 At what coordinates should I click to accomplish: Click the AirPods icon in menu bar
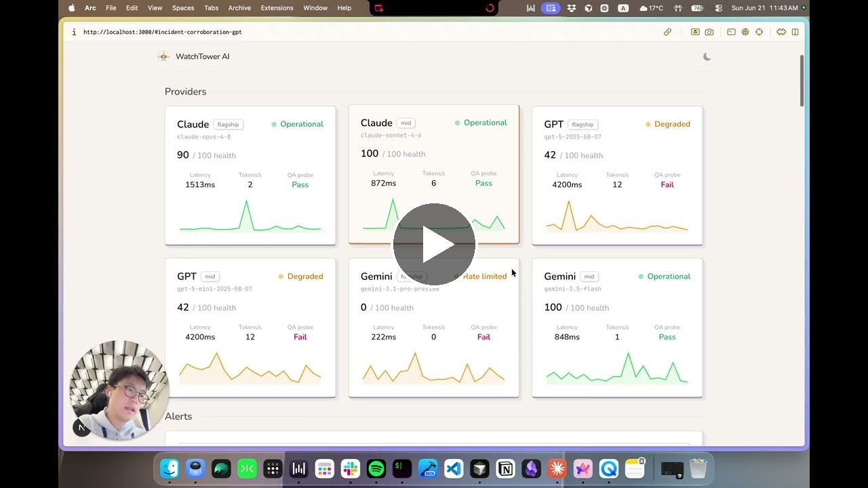(x=677, y=8)
